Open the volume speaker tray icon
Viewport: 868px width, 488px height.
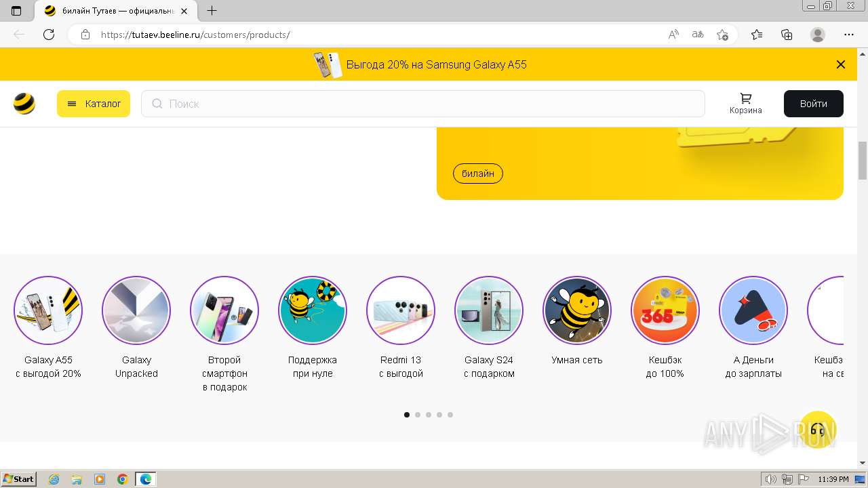[771, 479]
